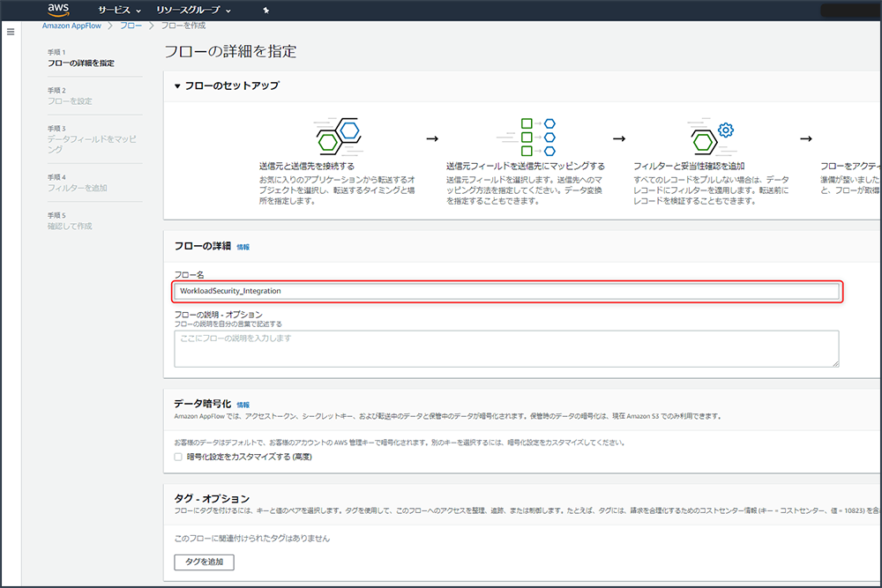Click the タグを追加 button
This screenshot has height=588, width=882.
(204, 562)
